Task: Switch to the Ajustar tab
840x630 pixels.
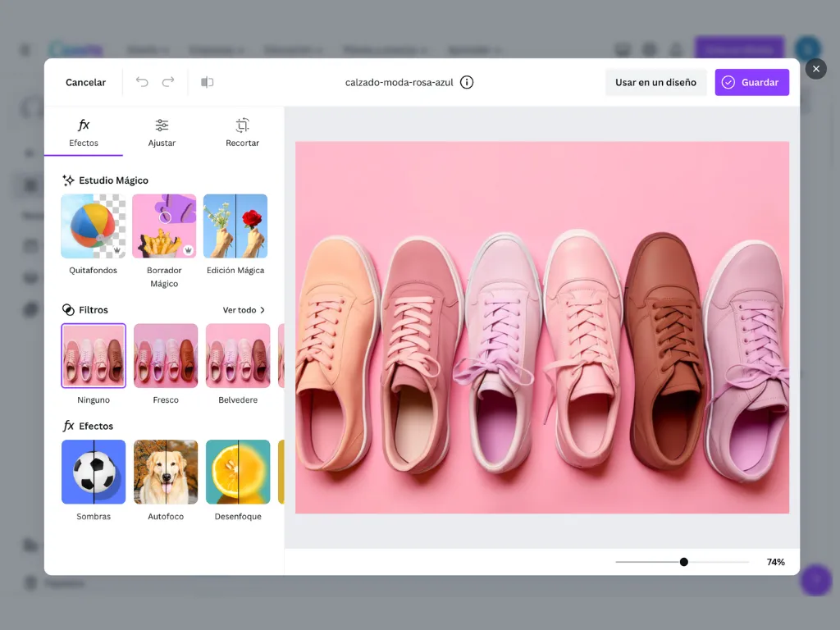Action: [x=162, y=132]
